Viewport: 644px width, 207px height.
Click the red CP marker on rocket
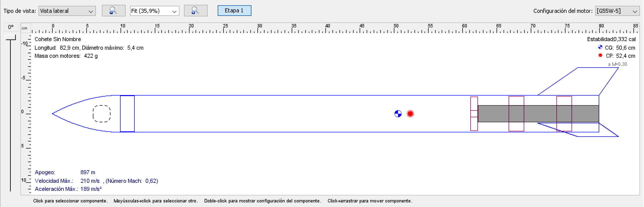pos(410,114)
